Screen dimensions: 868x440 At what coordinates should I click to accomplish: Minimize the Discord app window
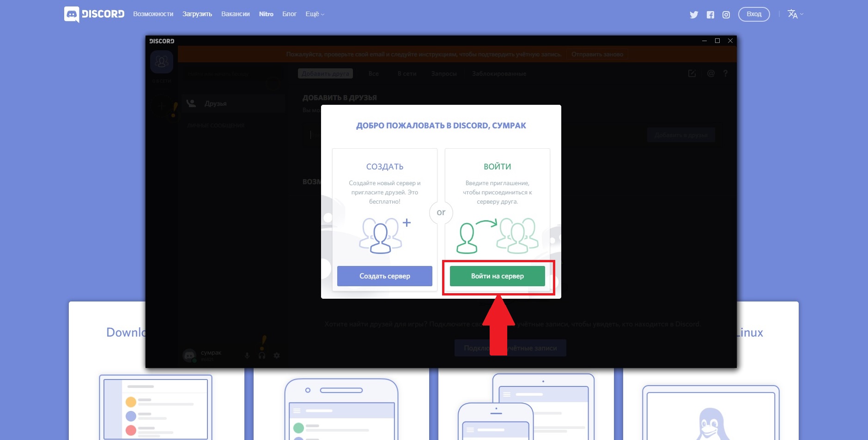[704, 41]
